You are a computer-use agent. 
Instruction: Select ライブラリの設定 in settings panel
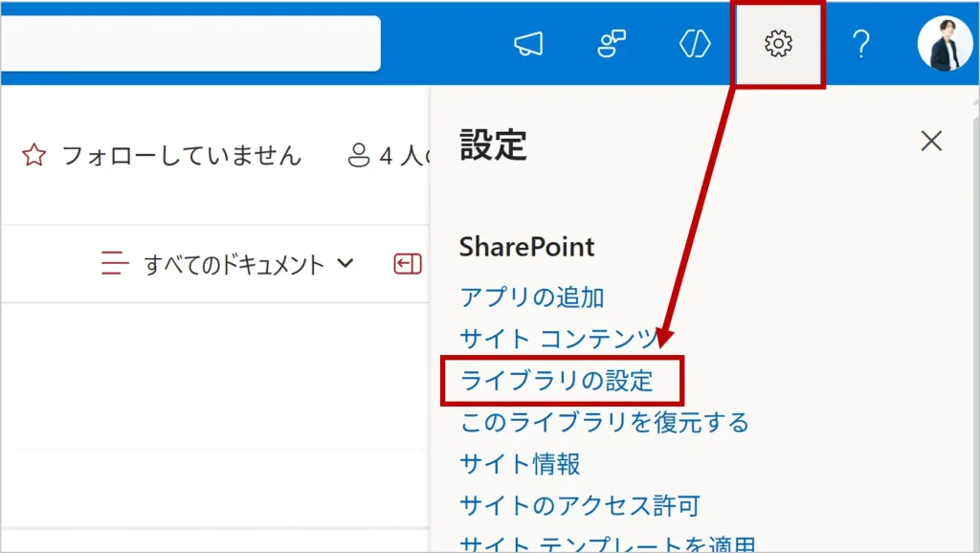[557, 381]
